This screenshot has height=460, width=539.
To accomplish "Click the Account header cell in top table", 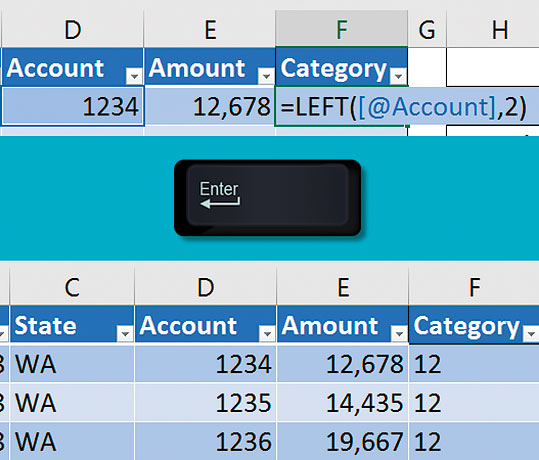I will click(x=73, y=67).
